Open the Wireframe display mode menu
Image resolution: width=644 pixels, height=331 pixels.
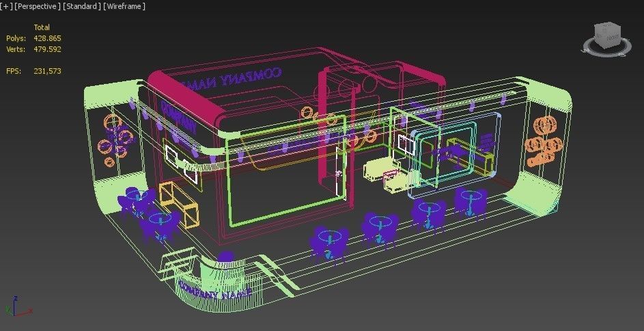click(124, 6)
